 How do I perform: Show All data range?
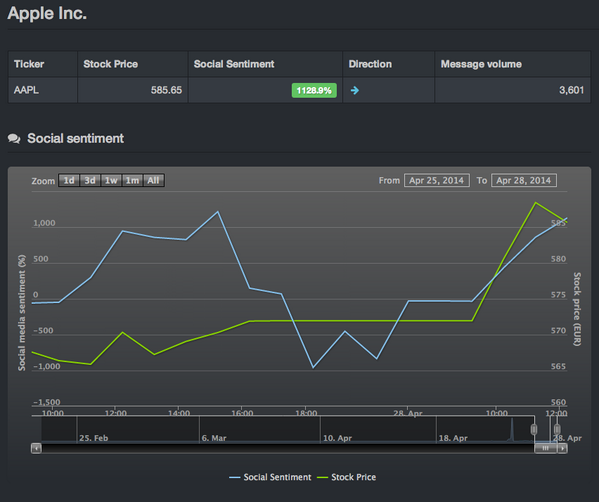pos(154,180)
